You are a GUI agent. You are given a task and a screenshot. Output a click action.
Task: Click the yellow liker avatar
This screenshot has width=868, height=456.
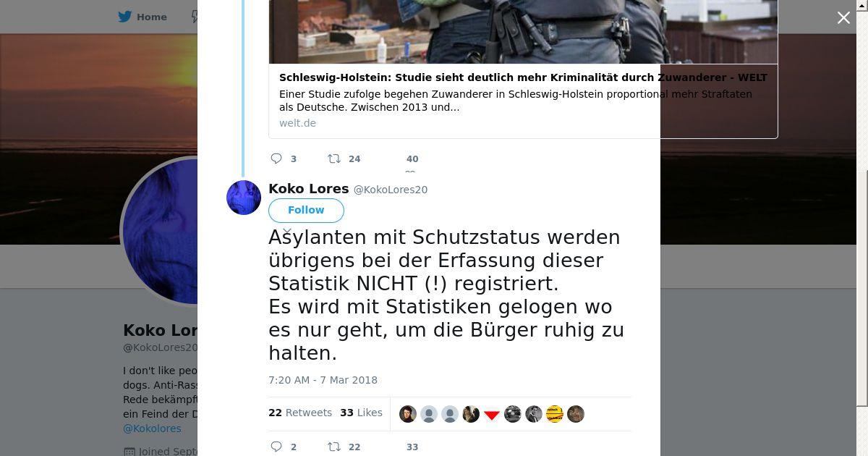coord(555,414)
